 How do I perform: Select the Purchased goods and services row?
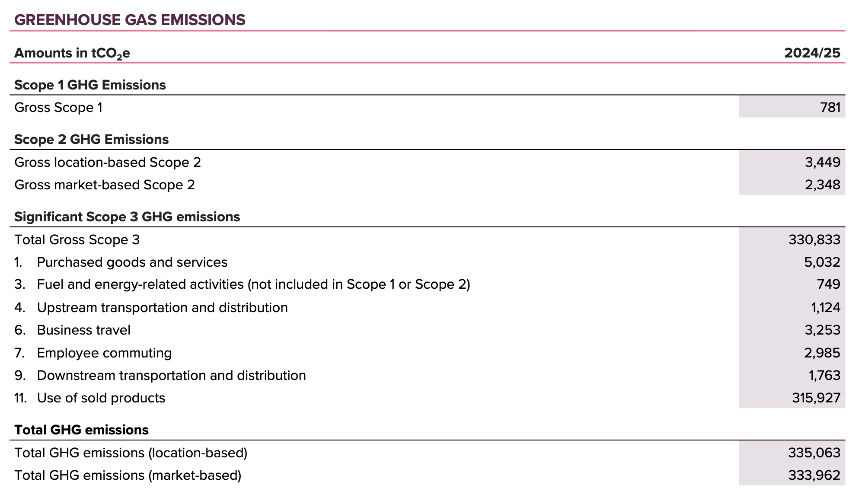[428, 262]
